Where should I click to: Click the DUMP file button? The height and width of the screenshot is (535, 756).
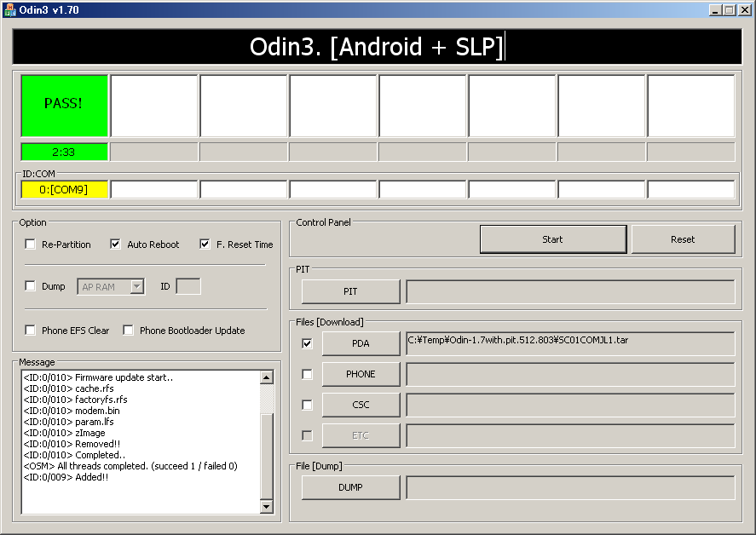349,486
